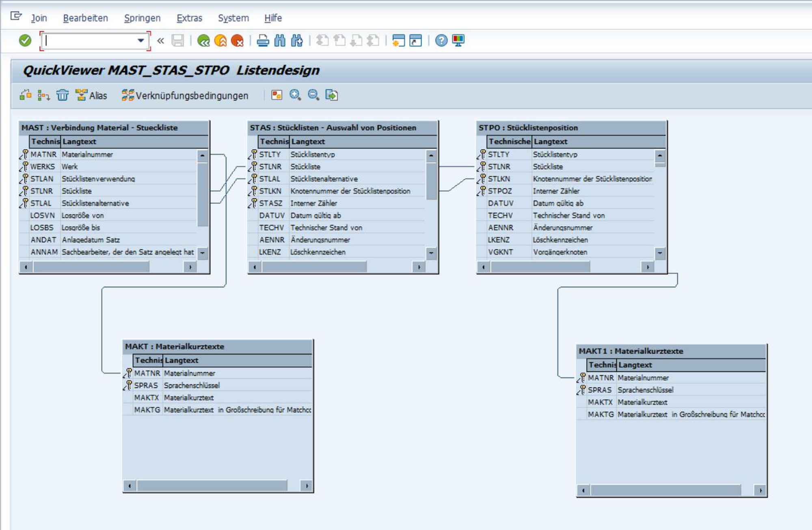This screenshot has height=530, width=812.
Task: Select LOSVN row in MAST table
Action: [109, 216]
